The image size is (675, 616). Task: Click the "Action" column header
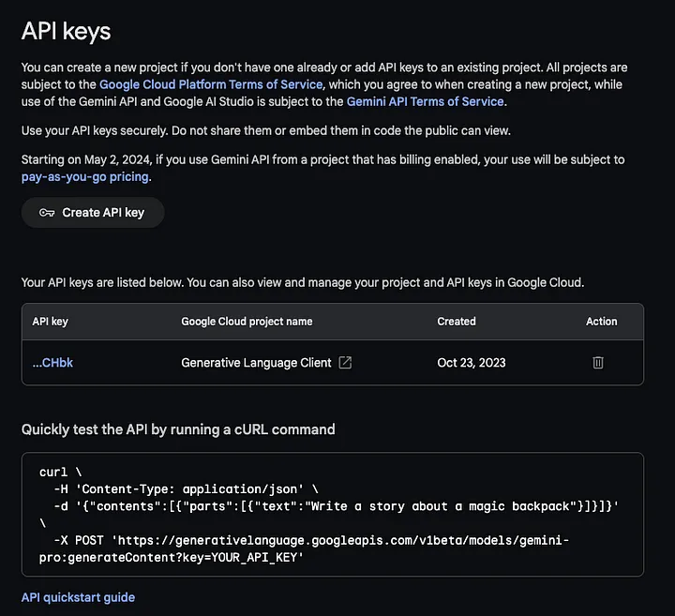point(601,321)
